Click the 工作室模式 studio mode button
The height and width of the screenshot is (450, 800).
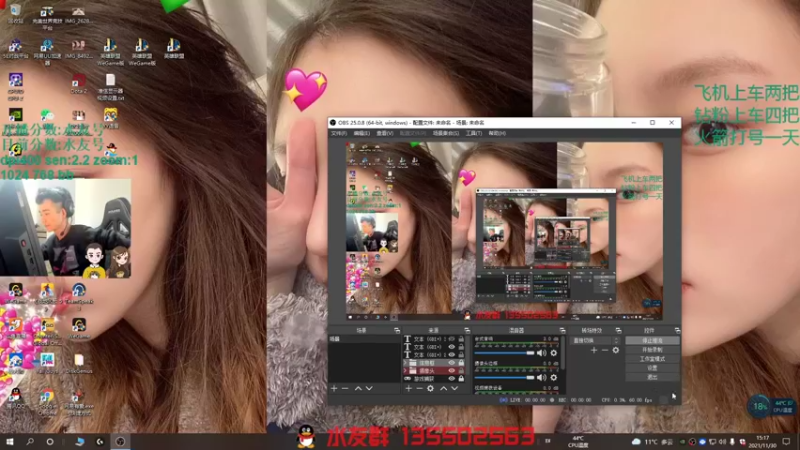tap(652, 359)
